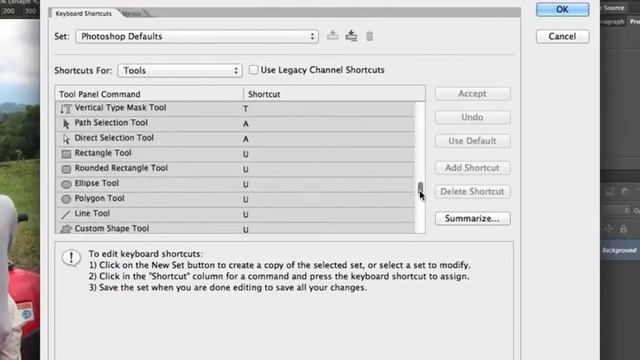Click shortcut U for Polygon Tool
640x360 pixels.
tap(245, 200)
